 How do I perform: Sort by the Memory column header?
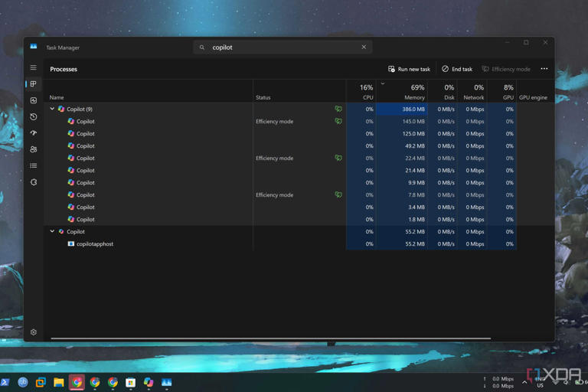tap(402, 91)
